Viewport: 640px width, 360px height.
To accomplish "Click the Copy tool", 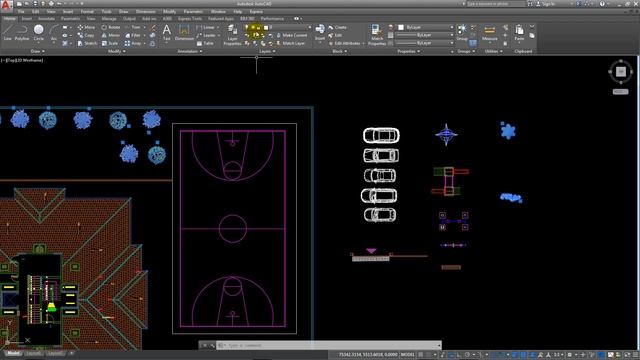I will point(86,36).
